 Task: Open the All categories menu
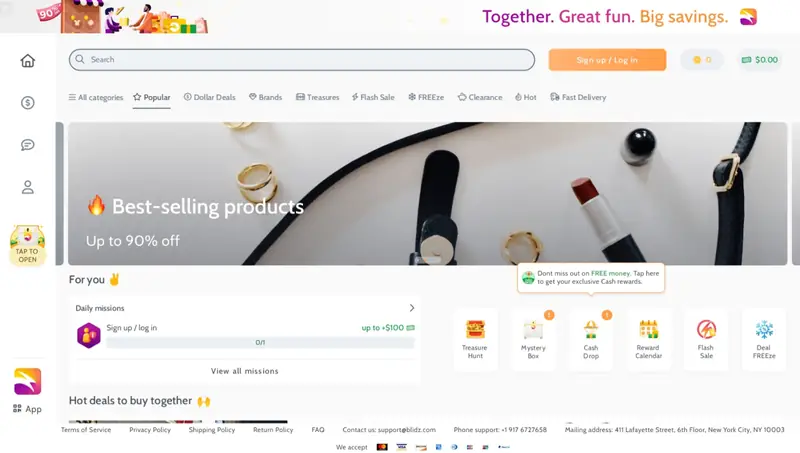point(96,97)
